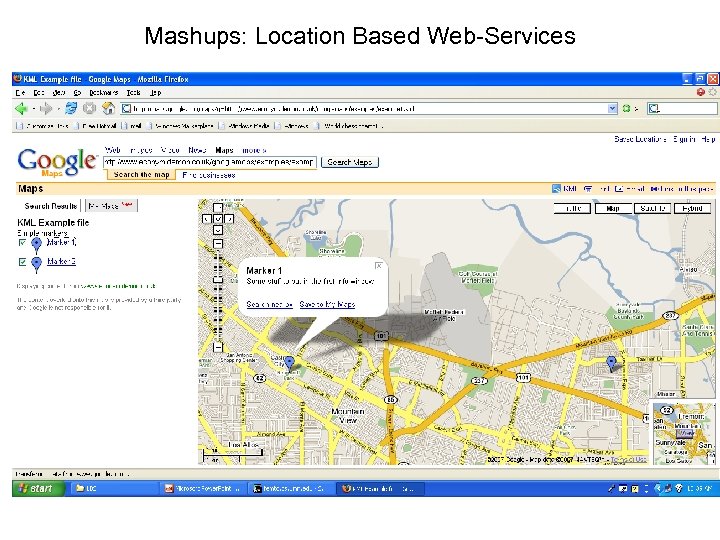Click the Search Maps button
Image resolution: width=720 pixels, height=540 pixels.
click(x=350, y=162)
